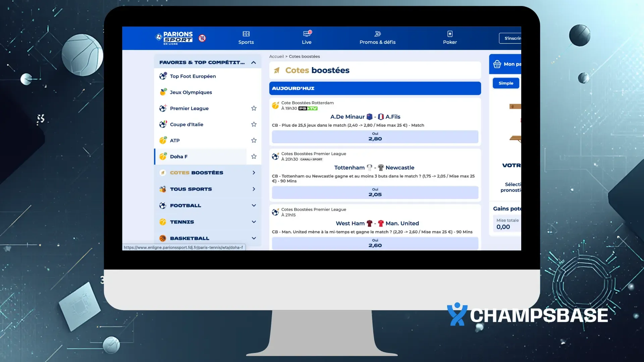Open the Poker card icon
The width and height of the screenshot is (644, 362).
(450, 34)
